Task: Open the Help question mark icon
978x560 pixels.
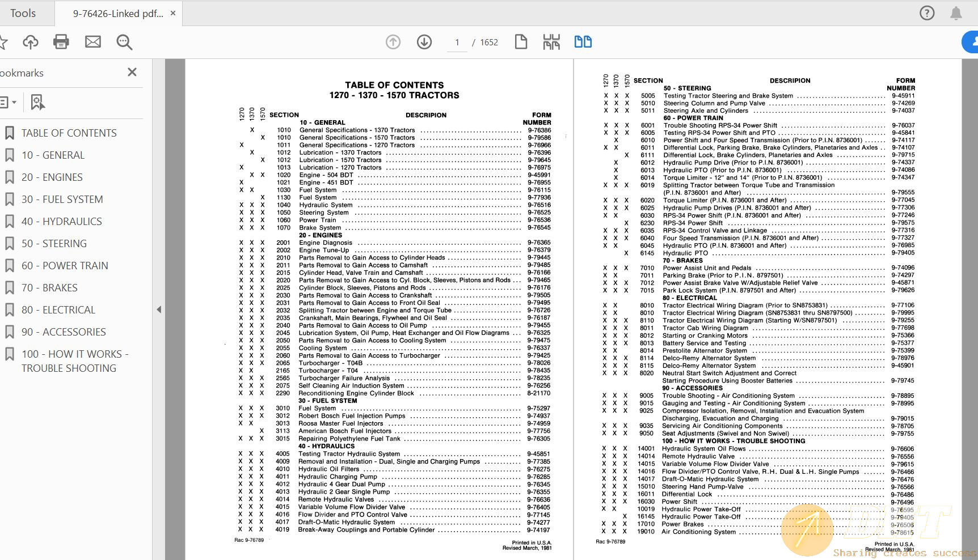Action: (x=927, y=12)
